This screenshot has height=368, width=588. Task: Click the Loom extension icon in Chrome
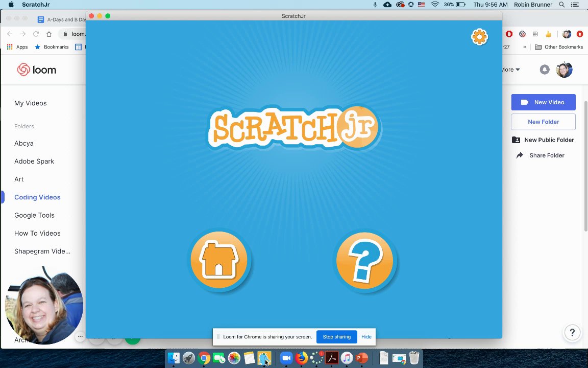pos(522,34)
